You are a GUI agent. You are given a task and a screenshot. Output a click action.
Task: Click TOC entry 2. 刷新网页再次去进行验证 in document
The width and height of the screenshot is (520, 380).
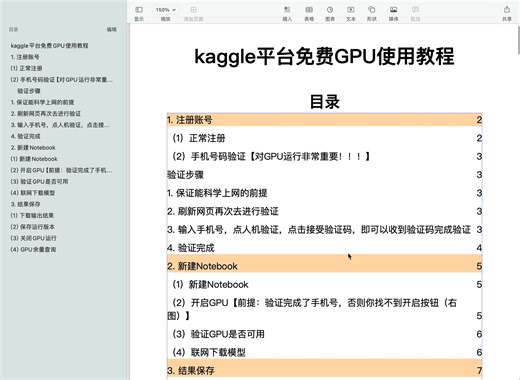pos(324,212)
